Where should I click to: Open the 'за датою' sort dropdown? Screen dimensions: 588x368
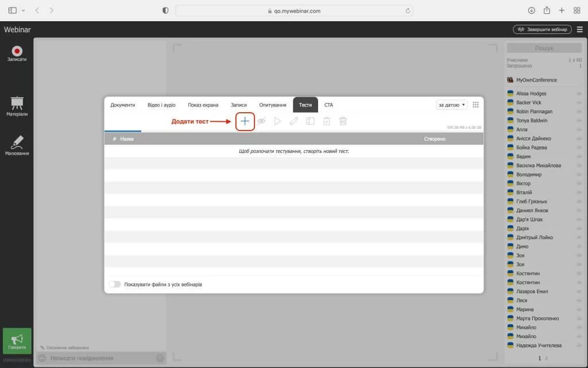451,105
